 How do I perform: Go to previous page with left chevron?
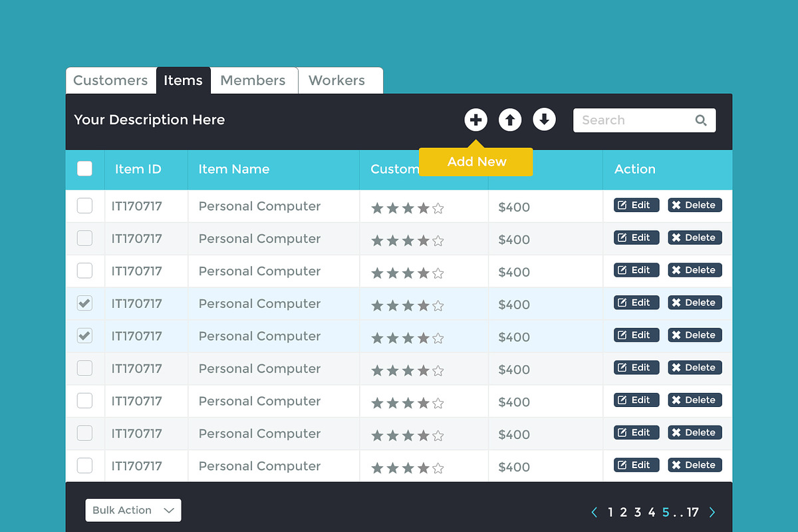pyautogui.click(x=595, y=512)
